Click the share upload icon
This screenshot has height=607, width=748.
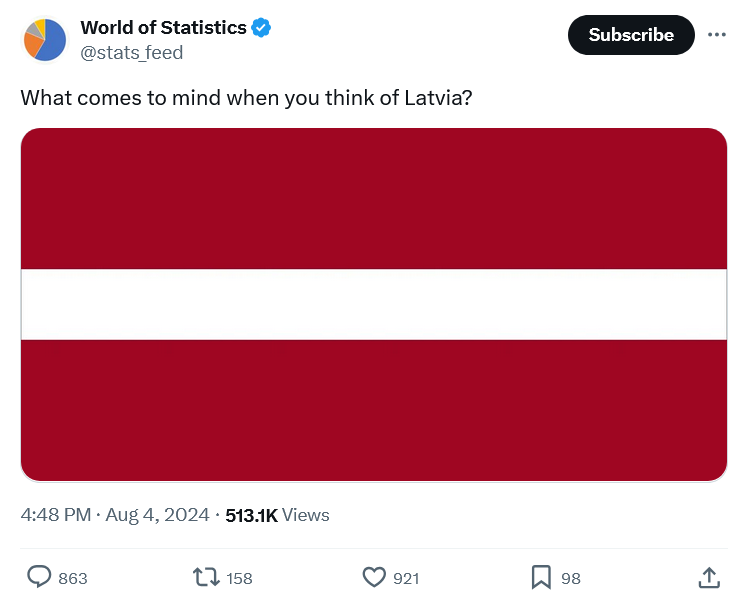click(x=709, y=577)
